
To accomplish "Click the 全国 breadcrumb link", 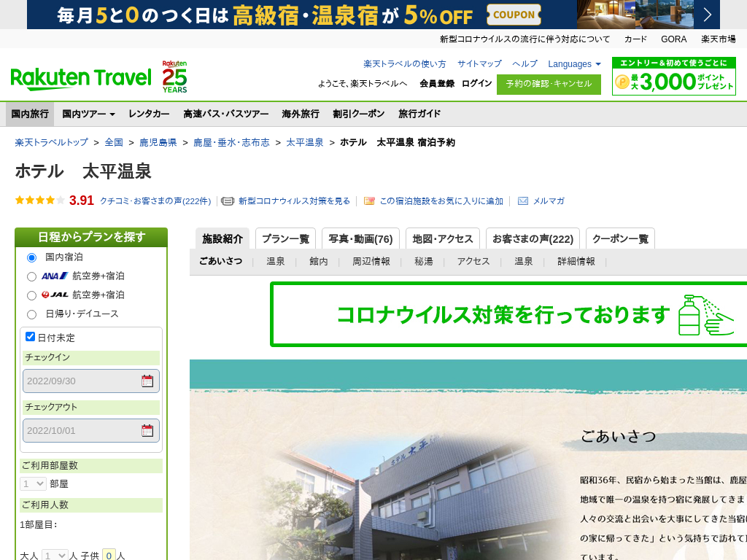I will (x=114, y=142).
